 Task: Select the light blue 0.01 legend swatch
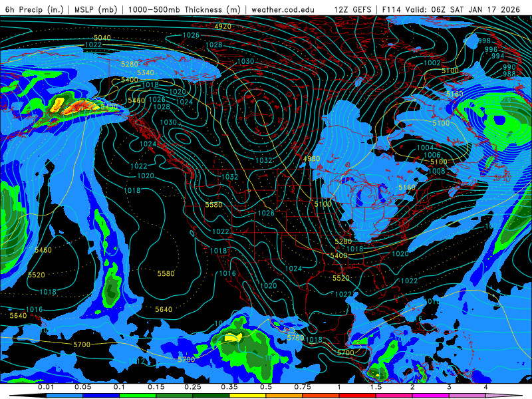pos(64,396)
